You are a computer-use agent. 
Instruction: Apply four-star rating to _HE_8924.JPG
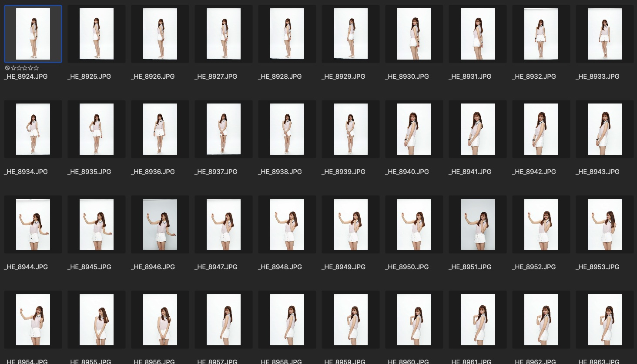[x=30, y=68]
